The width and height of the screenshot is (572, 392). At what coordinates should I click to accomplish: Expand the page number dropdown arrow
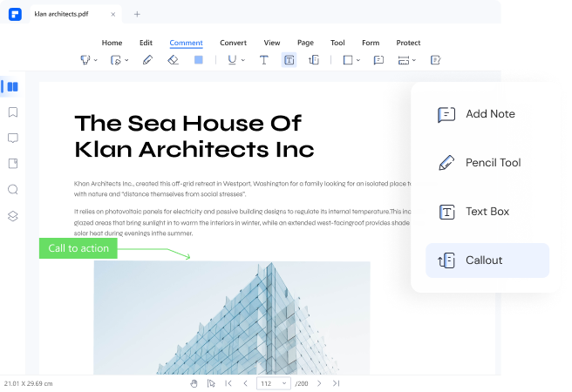tap(284, 383)
